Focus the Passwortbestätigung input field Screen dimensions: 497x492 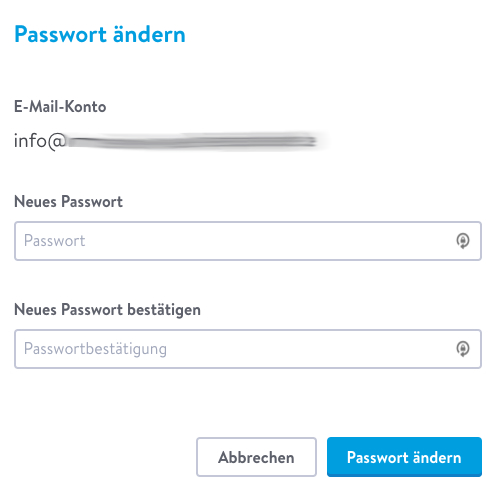(248, 349)
